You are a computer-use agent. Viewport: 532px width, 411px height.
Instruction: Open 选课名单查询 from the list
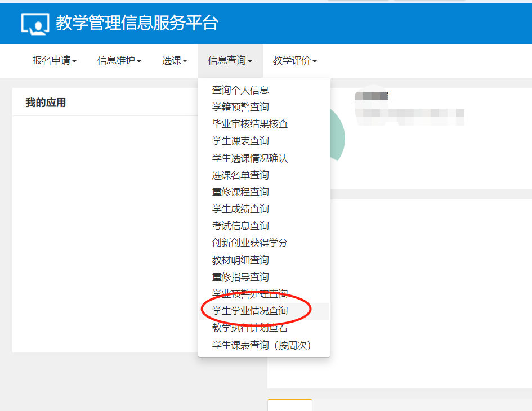coord(240,175)
